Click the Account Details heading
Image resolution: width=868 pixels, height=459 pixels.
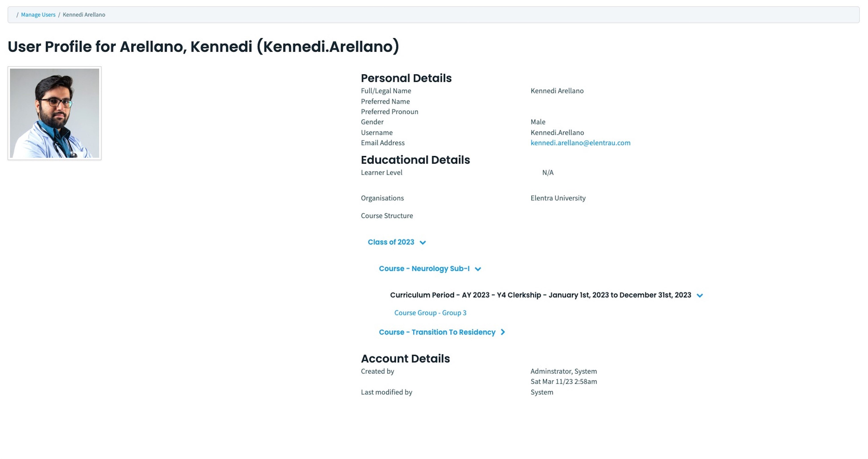[405, 358]
